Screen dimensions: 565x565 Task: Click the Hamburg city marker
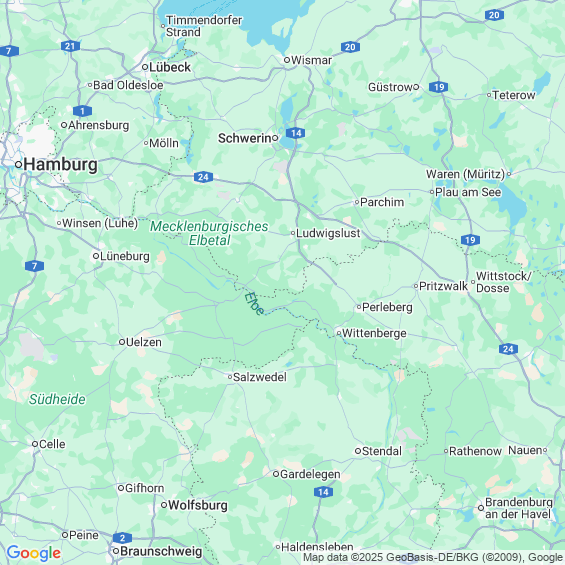(x=18, y=165)
